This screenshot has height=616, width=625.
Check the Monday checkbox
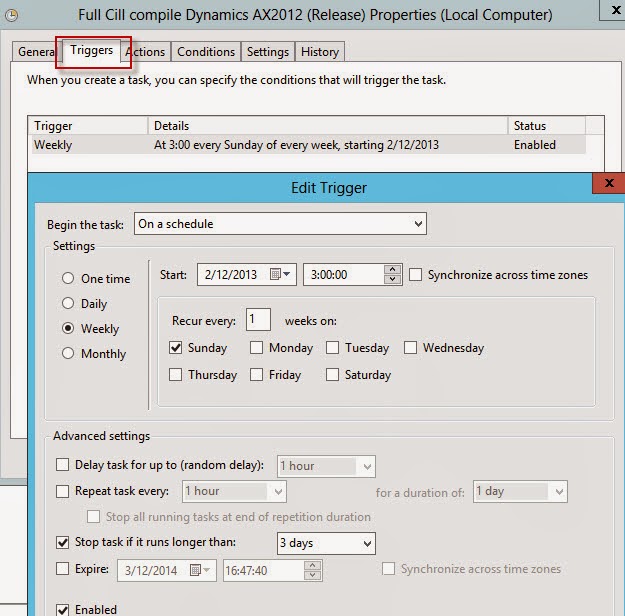point(256,348)
